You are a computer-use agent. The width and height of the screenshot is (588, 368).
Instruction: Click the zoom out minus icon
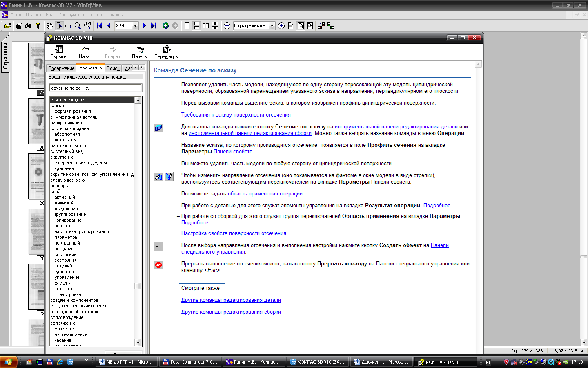click(x=227, y=26)
